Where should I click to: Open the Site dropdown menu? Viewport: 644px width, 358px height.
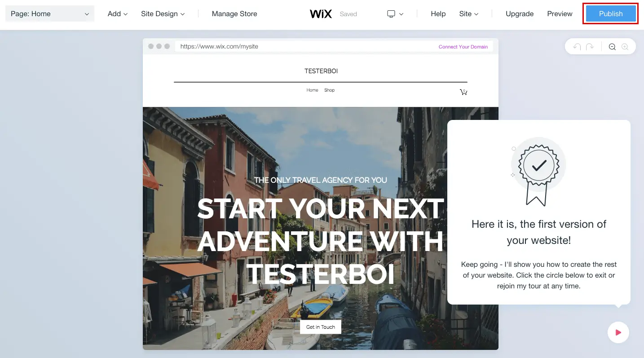pyautogui.click(x=469, y=14)
